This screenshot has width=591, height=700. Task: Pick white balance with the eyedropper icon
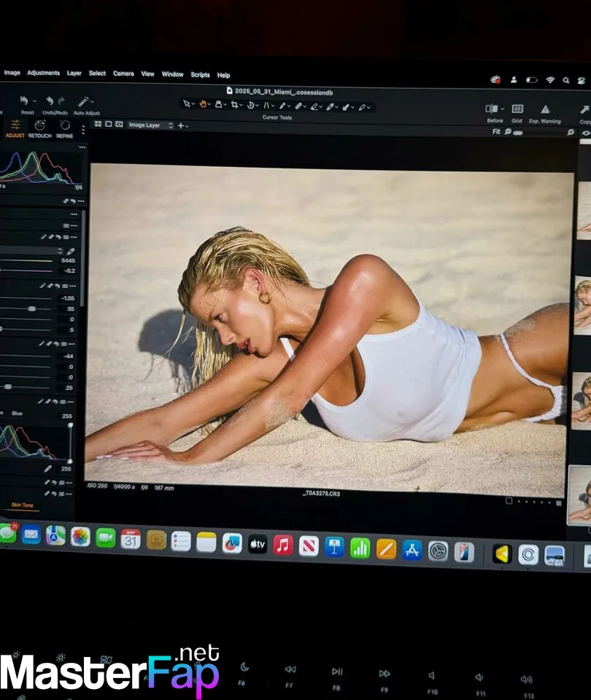tap(70, 252)
